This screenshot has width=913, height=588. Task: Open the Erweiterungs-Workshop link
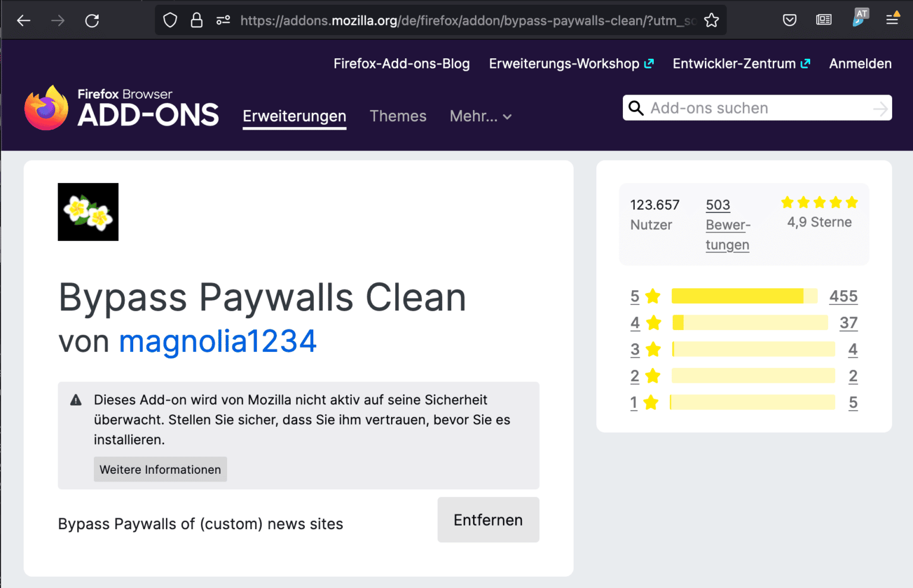click(571, 64)
